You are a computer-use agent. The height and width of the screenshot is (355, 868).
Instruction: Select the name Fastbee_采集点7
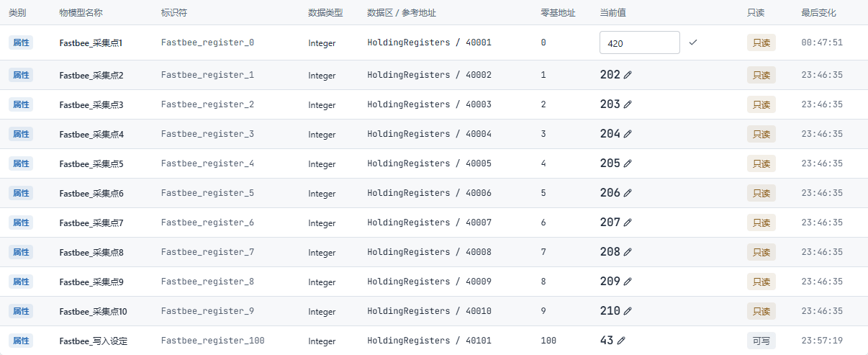point(91,223)
